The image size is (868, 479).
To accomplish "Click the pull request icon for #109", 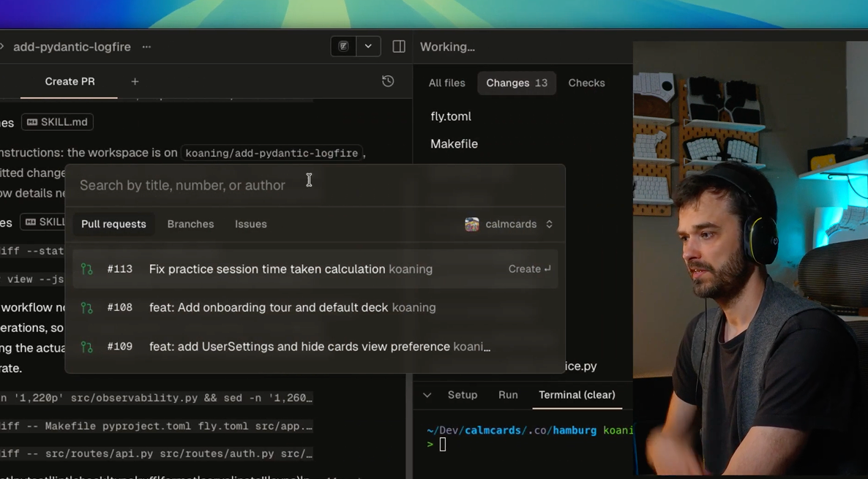I will 87,347.
